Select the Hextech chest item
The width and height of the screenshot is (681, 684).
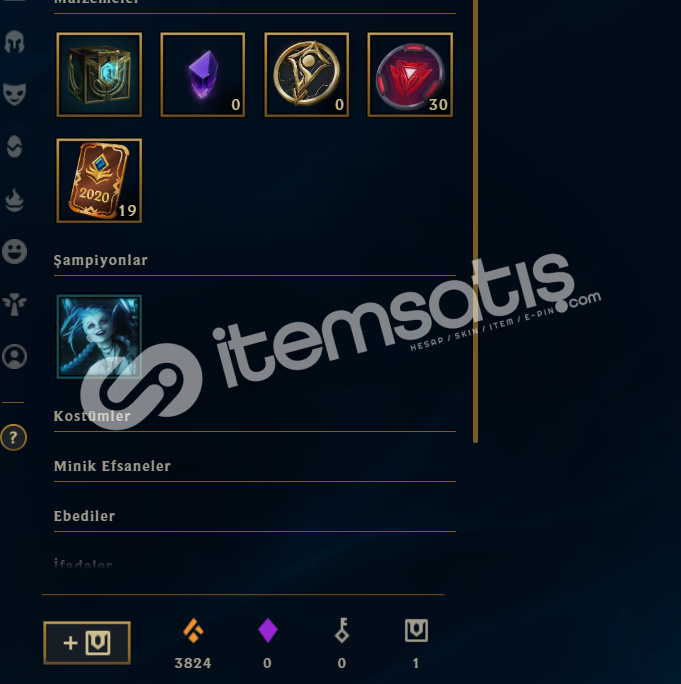[99, 75]
